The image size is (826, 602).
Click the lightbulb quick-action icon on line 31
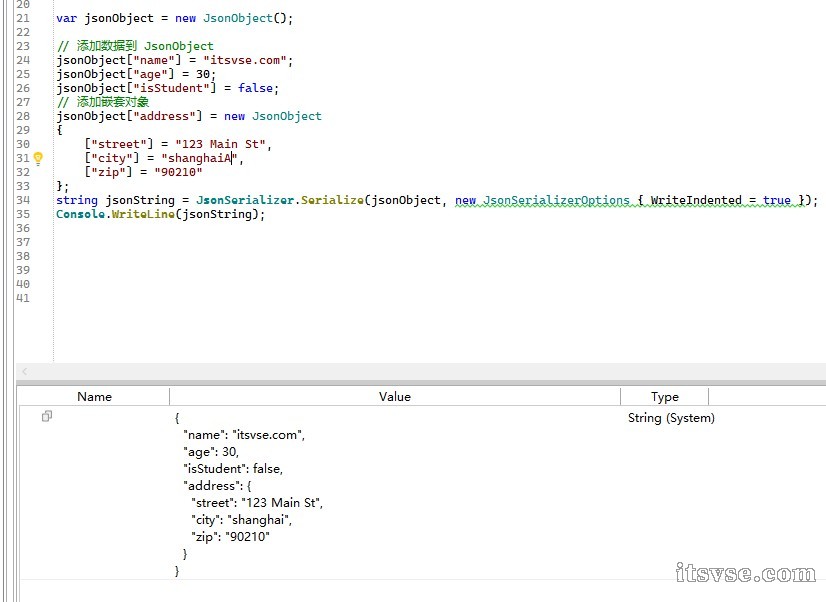(x=38, y=158)
